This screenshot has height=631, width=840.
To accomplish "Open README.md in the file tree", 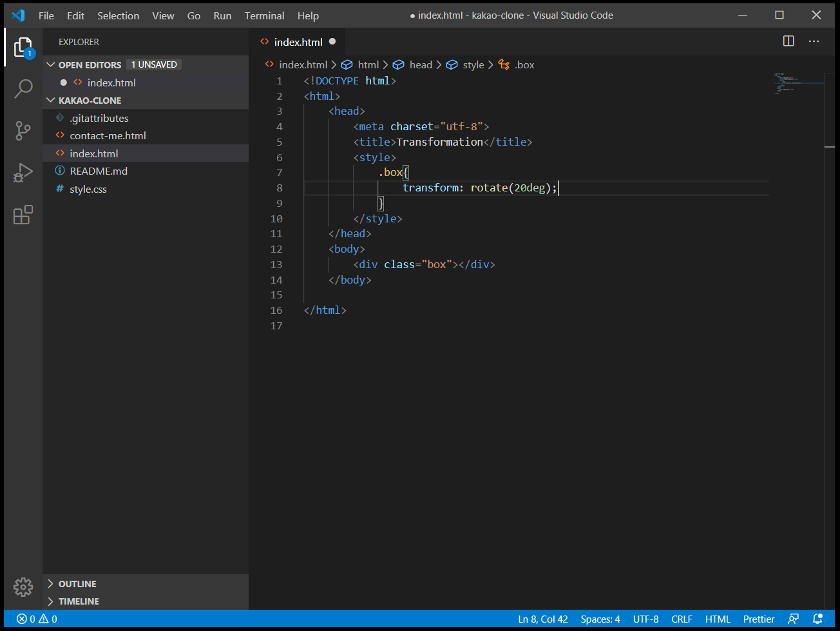I will pos(146,171).
